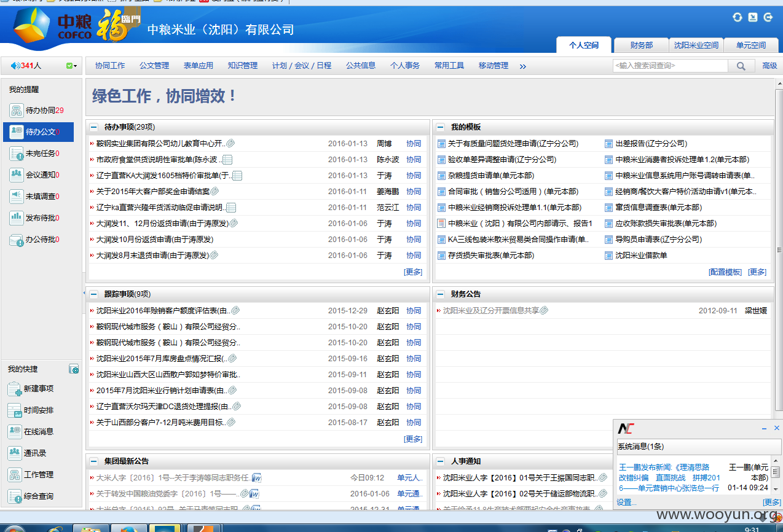Click 设置... in system message popup

tap(628, 503)
